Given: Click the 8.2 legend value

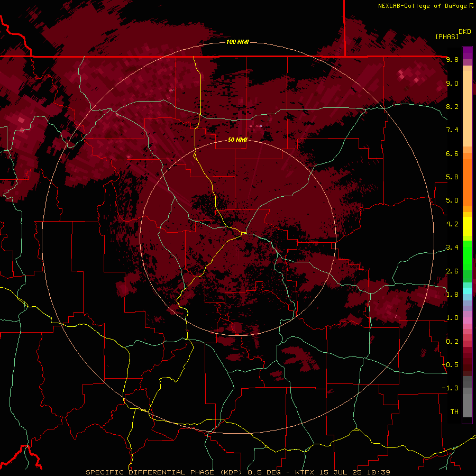Looking at the screenshot, I should (x=452, y=106).
